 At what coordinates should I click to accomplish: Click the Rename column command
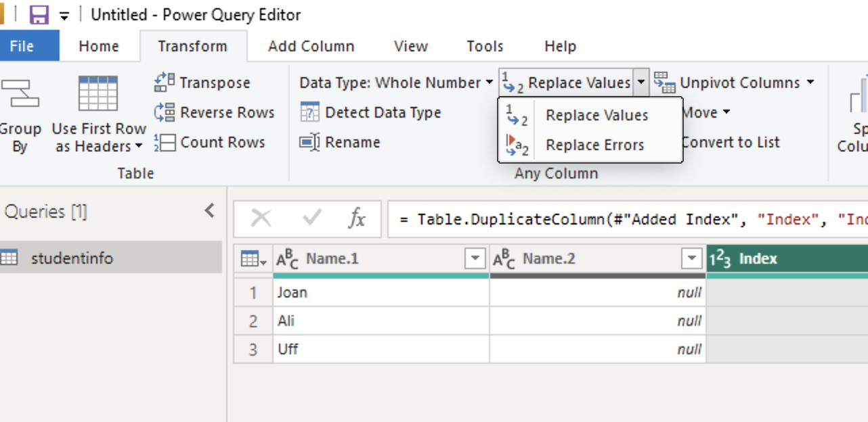[x=340, y=142]
